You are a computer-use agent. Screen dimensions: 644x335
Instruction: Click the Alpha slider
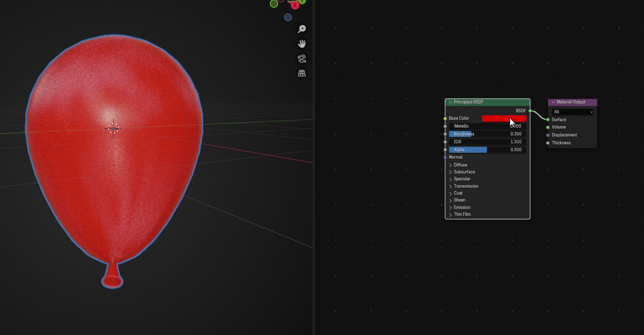[x=486, y=150]
